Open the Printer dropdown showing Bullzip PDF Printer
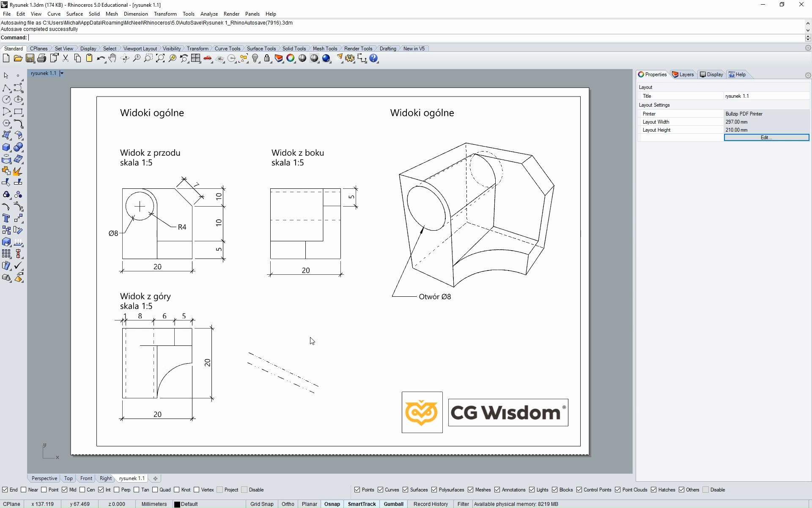 point(766,114)
